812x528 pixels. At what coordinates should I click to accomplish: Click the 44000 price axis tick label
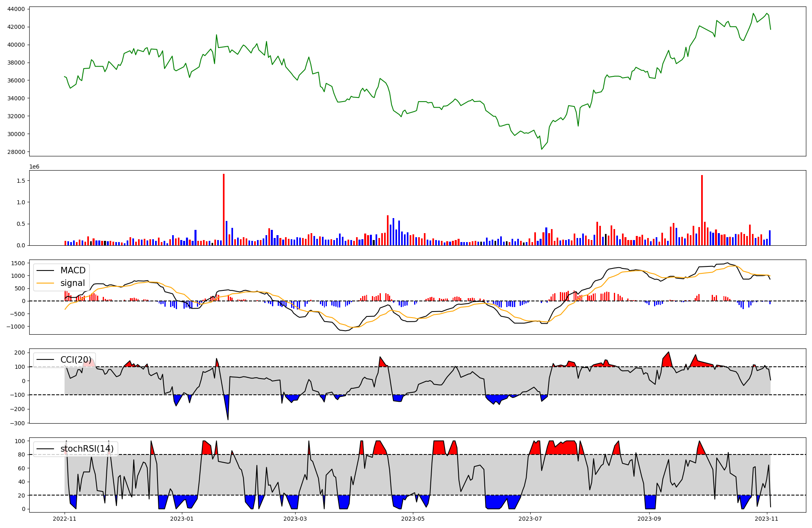point(16,9)
